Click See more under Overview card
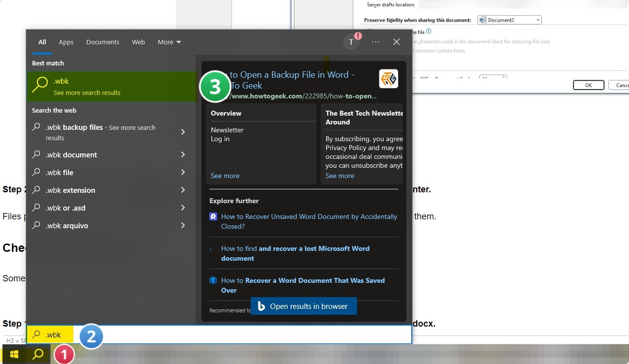The image size is (629, 364). point(225,176)
